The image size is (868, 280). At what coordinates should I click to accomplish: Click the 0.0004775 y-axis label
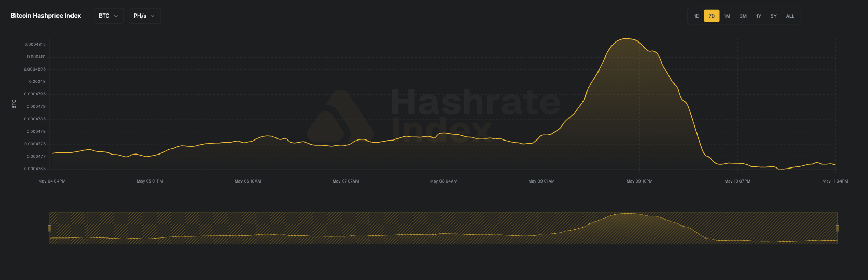(35, 144)
